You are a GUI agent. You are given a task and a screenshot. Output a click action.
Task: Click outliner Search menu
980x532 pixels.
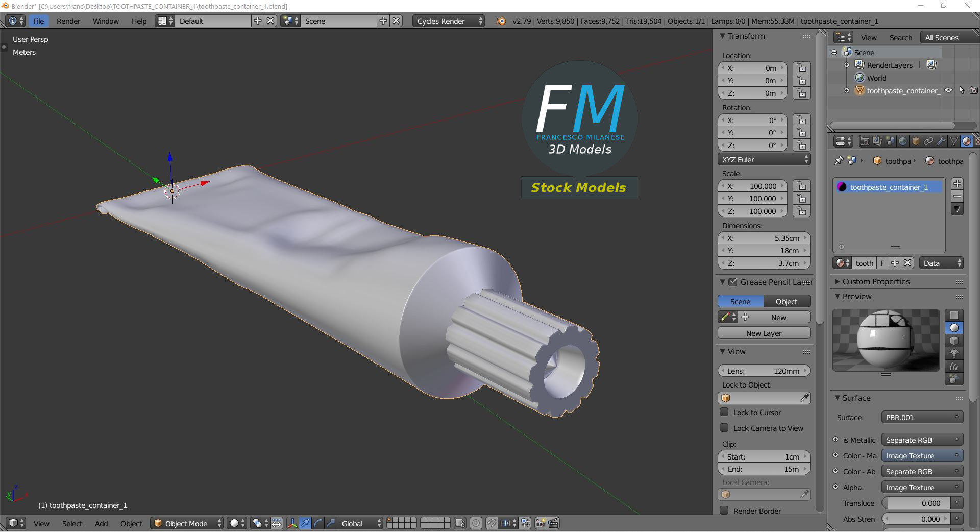tap(901, 37)
